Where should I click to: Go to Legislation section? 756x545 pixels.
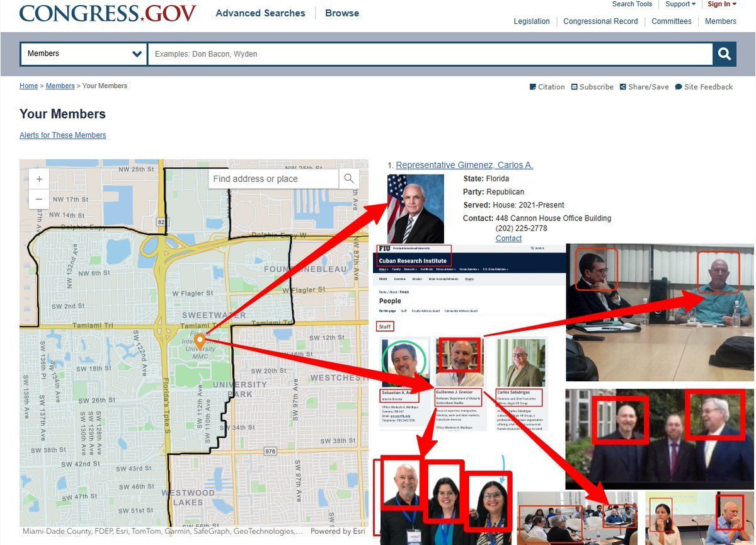532,21
